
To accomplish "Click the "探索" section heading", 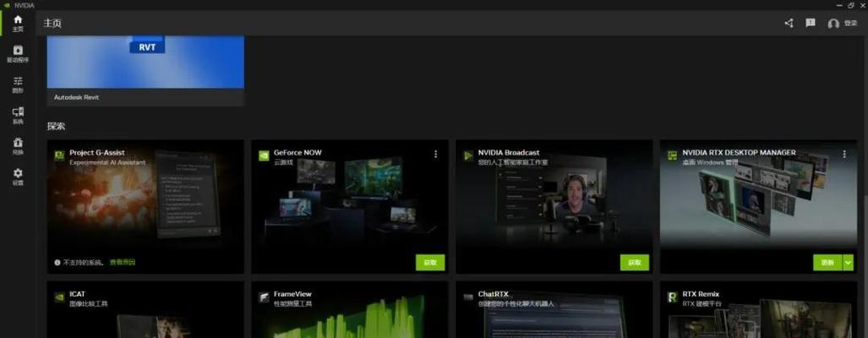I will tap(56, 126).
